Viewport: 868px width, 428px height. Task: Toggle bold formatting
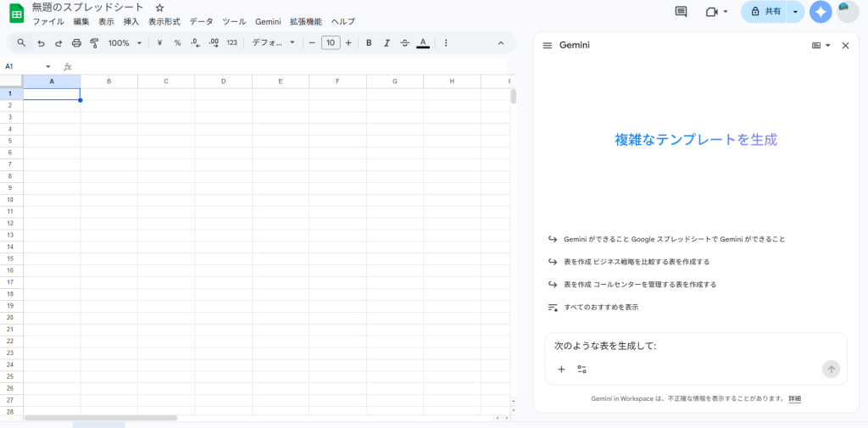click(369, 42)
